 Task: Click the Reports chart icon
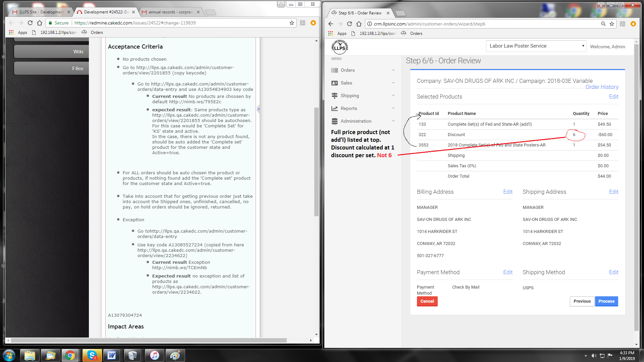[x=334, y=108]
